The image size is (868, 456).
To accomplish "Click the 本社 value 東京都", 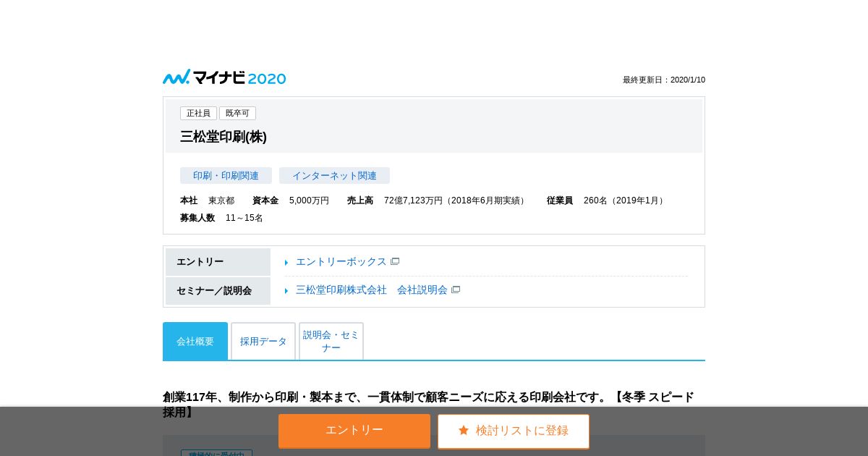I will pos(221,200).
